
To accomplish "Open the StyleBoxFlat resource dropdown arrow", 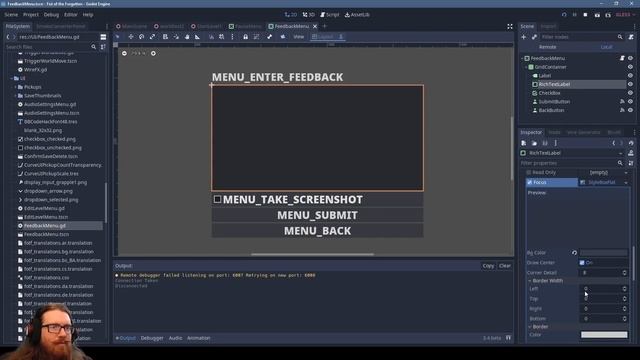I will tap(626, 182).
